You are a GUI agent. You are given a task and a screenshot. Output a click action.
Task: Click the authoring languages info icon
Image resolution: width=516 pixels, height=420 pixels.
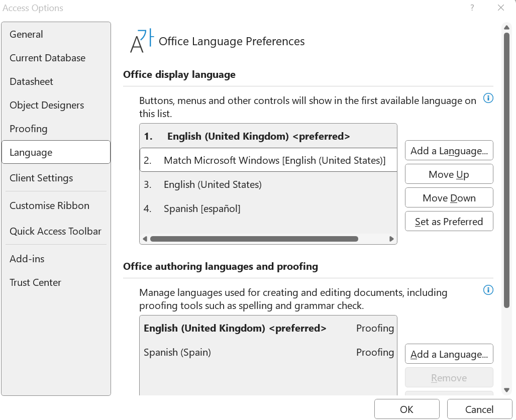488,290
